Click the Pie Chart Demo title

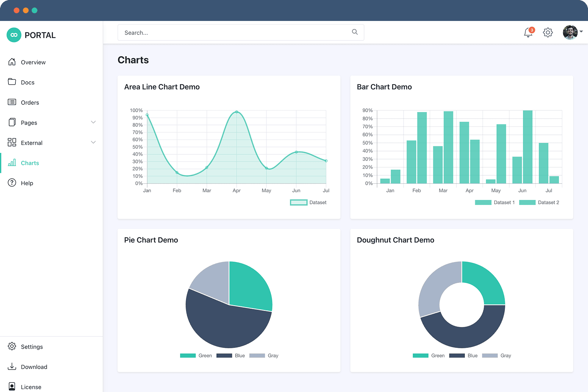click(x=151, y=240)
